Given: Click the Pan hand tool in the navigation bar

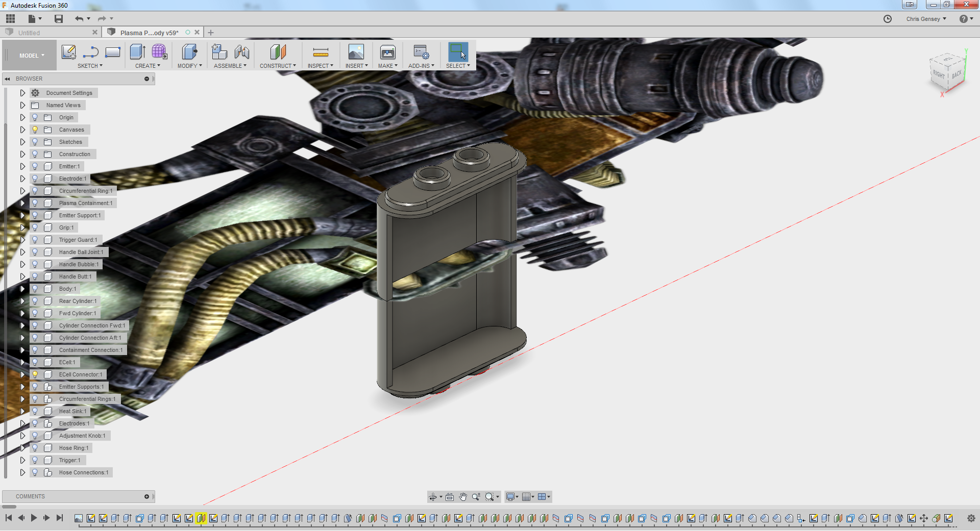Looking at the screenshot, I should coord(462,497).
